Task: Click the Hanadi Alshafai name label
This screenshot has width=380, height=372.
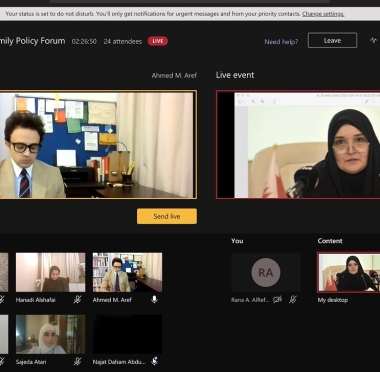Action: pos(35,300)
